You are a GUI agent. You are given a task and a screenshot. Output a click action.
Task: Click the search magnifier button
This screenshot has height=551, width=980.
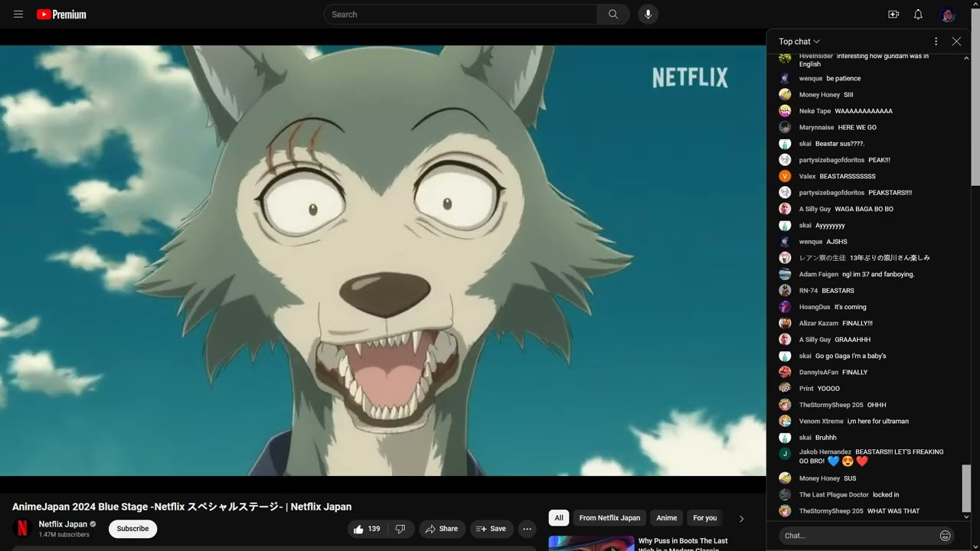click(x=613, y=15)
